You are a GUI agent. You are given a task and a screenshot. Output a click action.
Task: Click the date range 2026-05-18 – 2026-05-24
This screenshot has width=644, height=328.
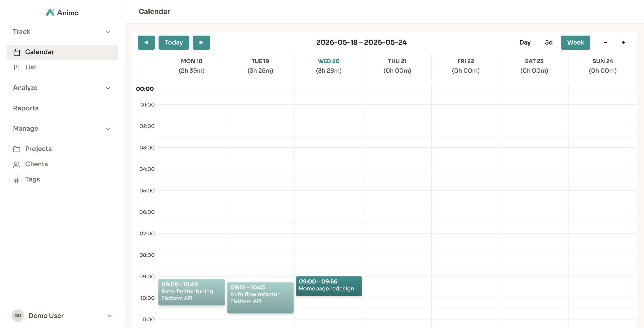point(361,42)
